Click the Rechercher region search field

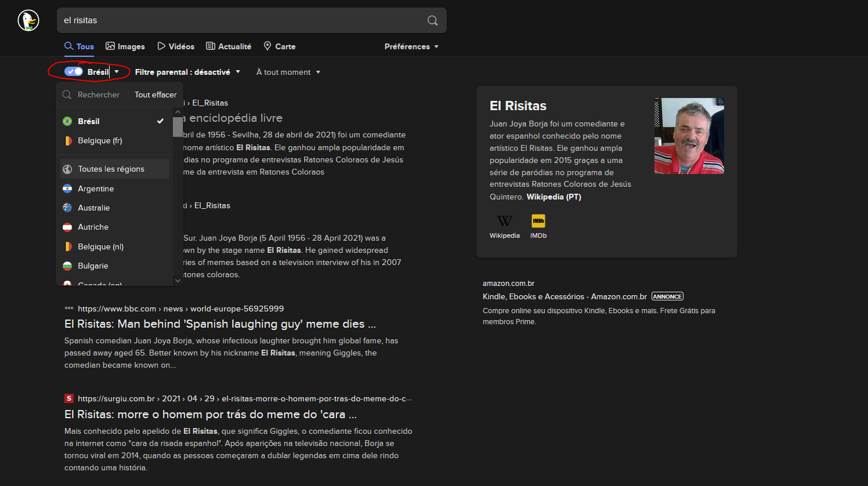(91, 95)
